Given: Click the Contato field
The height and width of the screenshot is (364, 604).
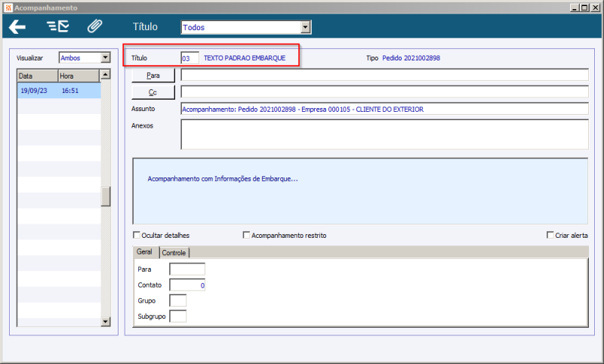Looking at the screenshot, I should point(187,285).
